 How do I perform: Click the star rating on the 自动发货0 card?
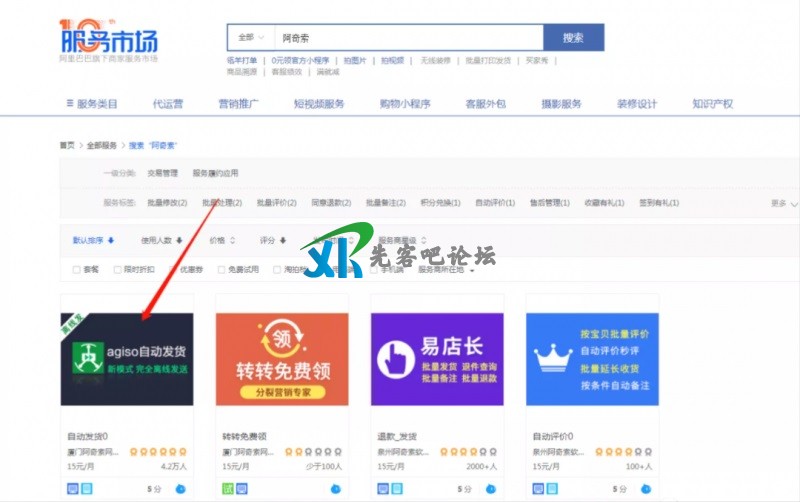pos(158,452)
